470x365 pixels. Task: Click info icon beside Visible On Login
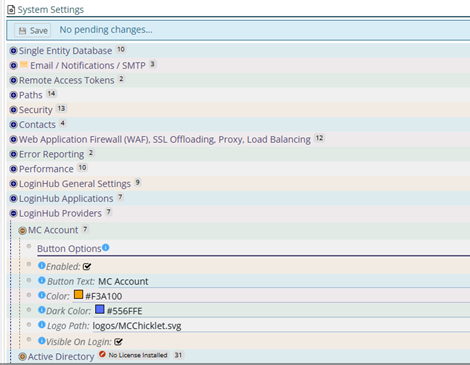coord(42,341)
